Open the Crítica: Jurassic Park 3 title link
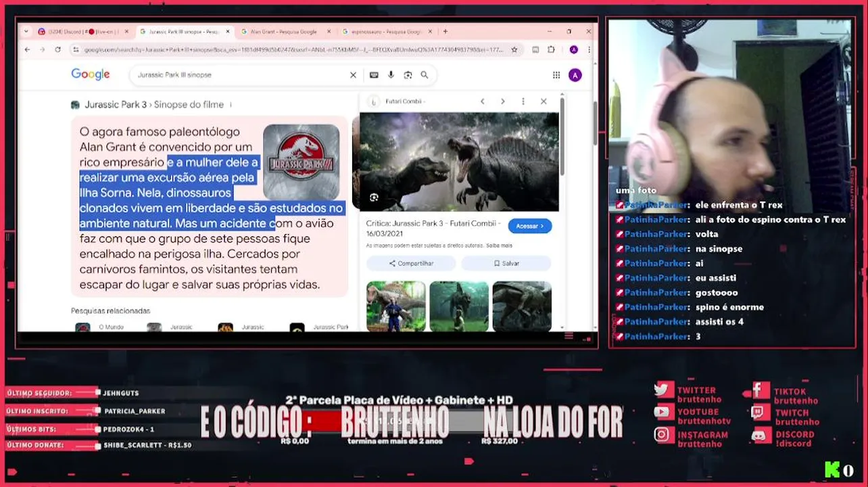Image resolution: width=868 pixels, height=487 pixels. coord(433,227)
